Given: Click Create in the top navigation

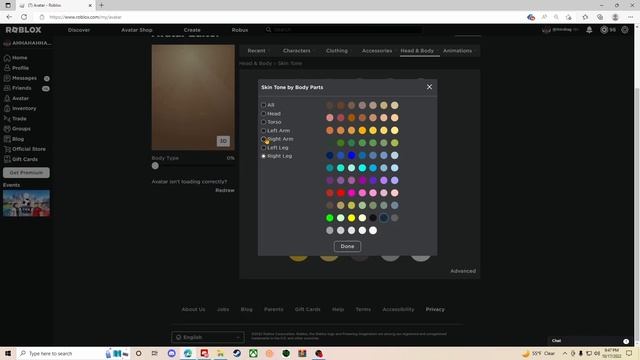Looking at the screenshot, I should coord(192,30).
